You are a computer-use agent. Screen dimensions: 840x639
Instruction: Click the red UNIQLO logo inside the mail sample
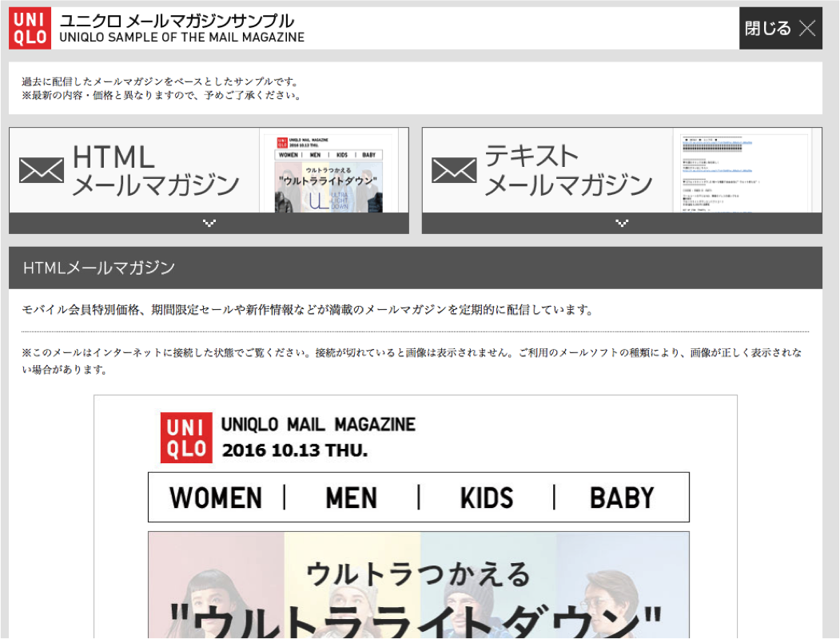[x=186, y=438]
